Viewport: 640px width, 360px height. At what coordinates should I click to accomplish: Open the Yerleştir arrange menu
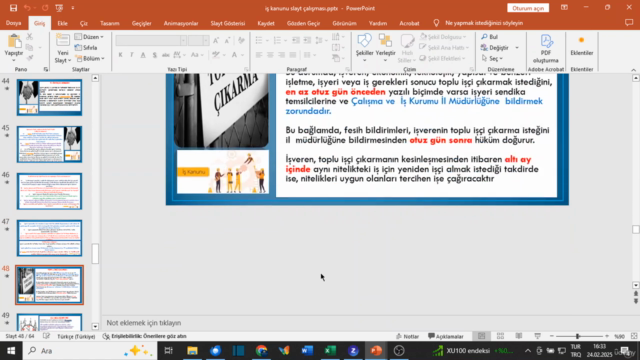[x=385, y=48]
